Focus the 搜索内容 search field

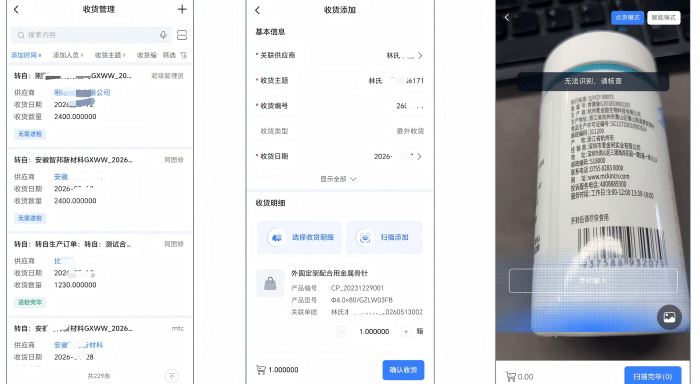tap(91, 35)
